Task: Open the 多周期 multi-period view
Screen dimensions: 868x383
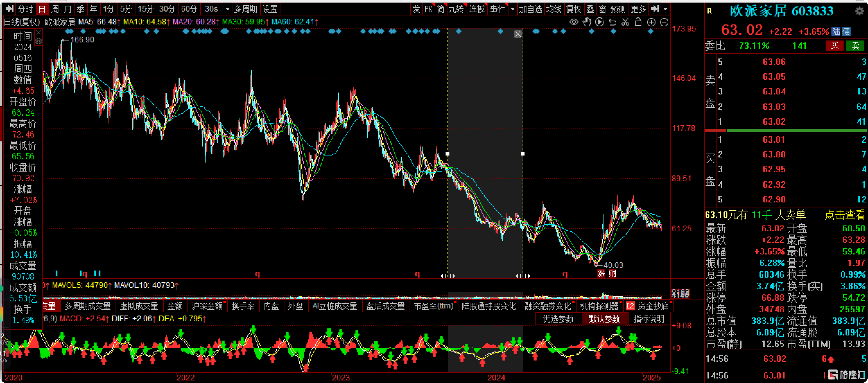Action: click(246, 9)
